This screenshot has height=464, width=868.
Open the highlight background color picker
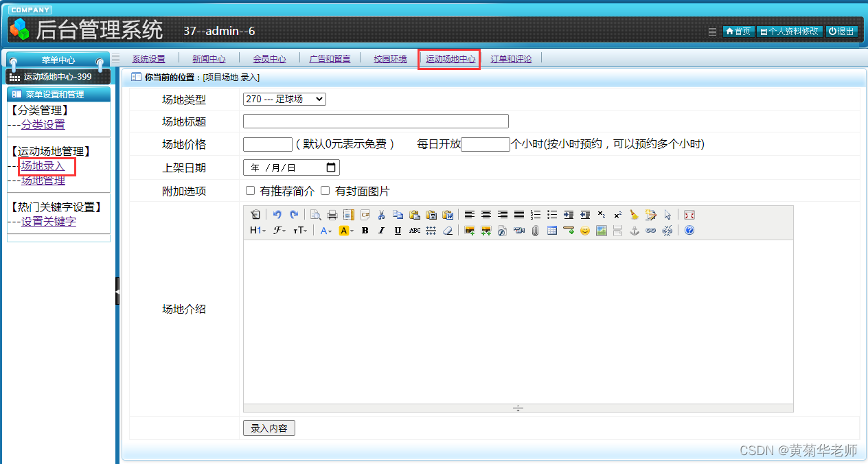tap(347, 231)
